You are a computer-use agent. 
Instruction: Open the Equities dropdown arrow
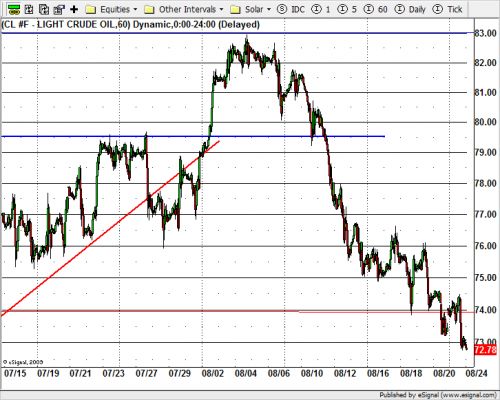coord(135,9)
